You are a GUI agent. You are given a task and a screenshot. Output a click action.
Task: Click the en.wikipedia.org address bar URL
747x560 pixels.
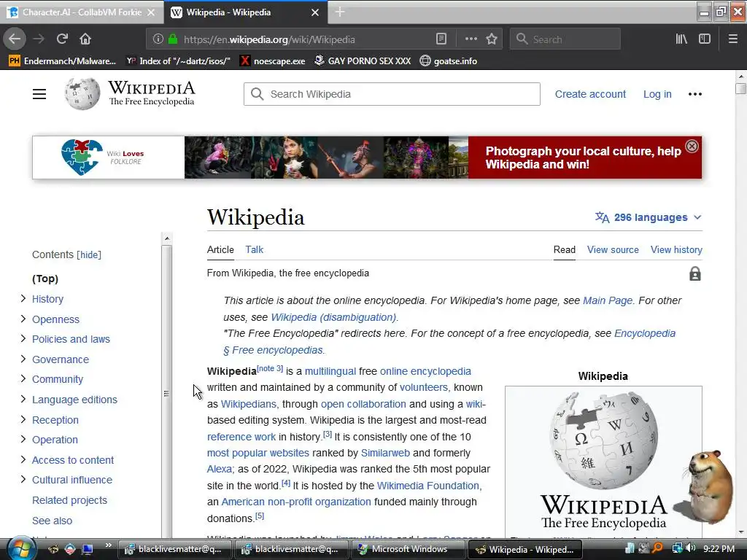coord(269,39)
